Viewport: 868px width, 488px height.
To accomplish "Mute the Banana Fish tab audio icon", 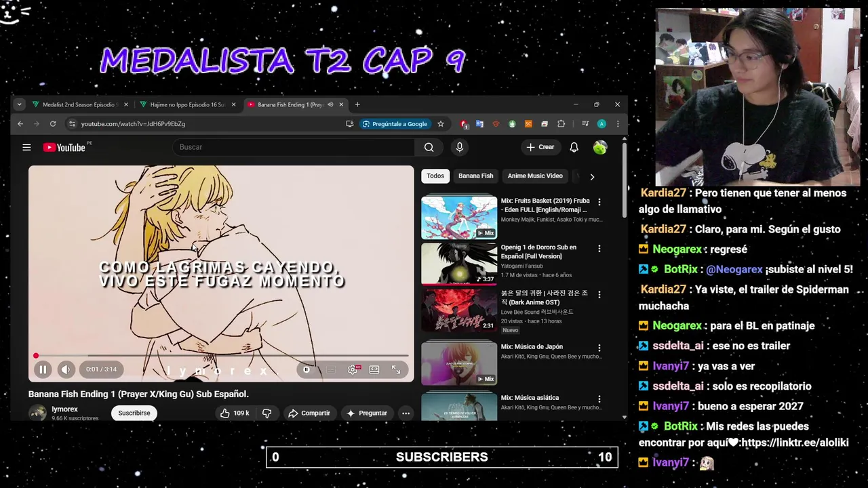I will pos(330,104).
